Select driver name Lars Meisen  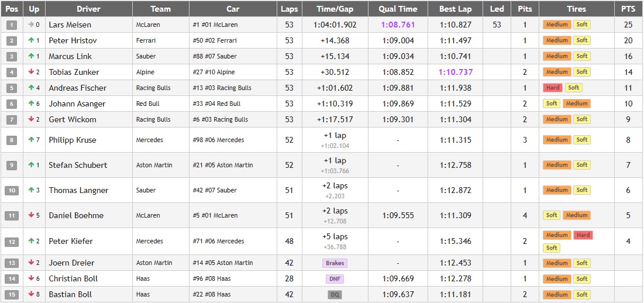coord(70,25)
